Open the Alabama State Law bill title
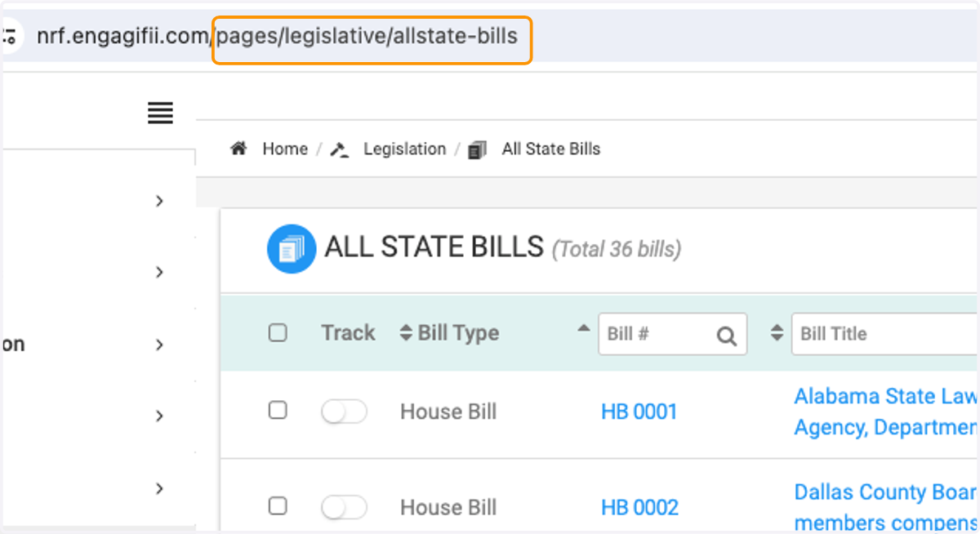980x534 pixels. pos(885,412)
